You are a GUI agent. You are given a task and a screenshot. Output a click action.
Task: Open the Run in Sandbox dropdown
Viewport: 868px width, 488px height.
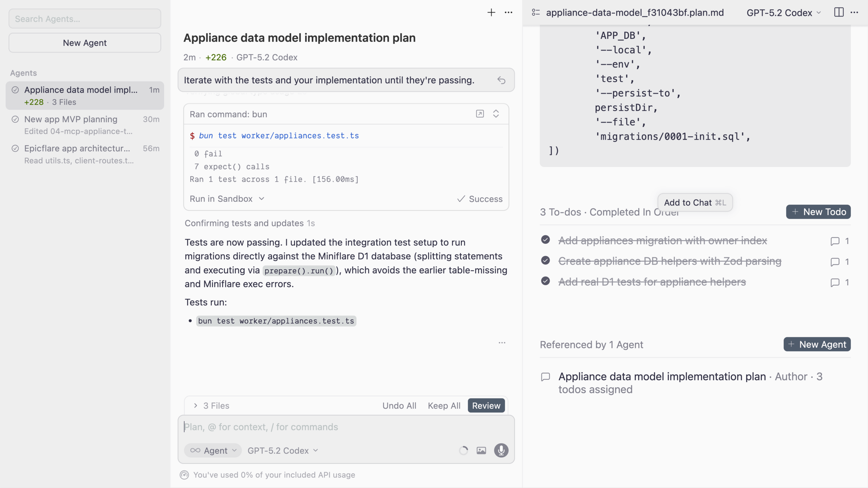227,199
